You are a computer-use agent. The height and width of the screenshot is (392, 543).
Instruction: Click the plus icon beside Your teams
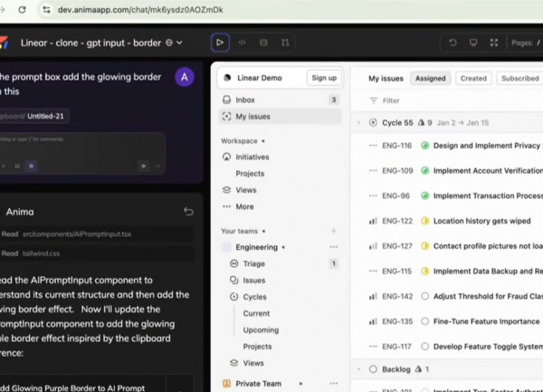pos(334,232)
